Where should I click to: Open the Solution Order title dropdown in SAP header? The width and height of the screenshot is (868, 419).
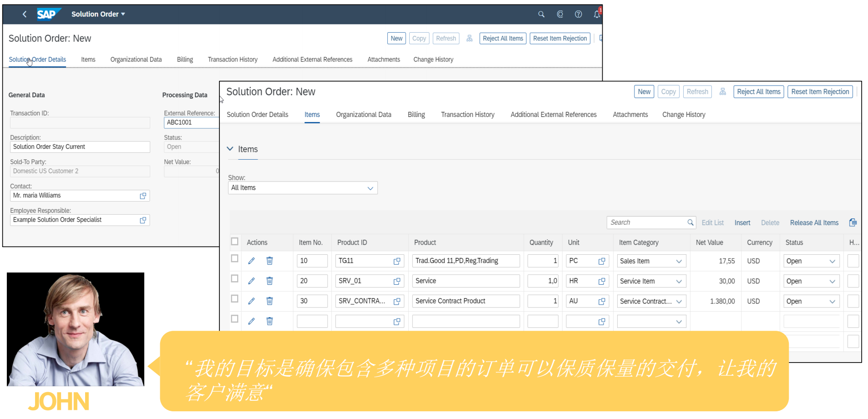[98, 14]
